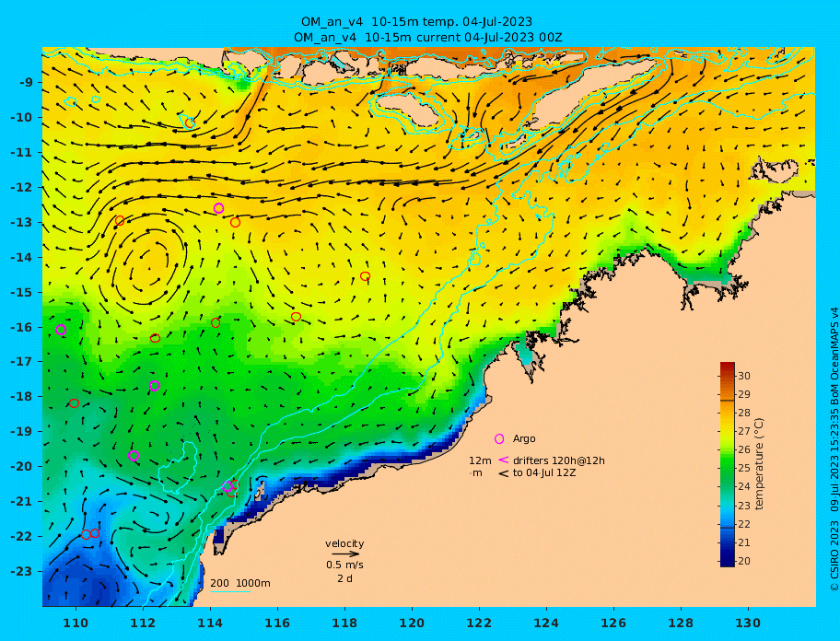
Task: Select red Argo circle near 15.7S 116.5E
Action: click(x=296, y=317)
